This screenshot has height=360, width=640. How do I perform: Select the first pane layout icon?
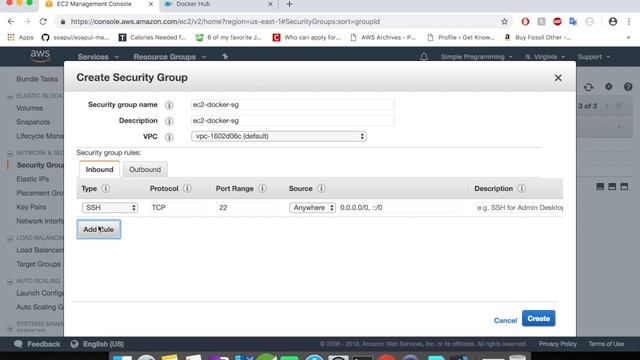(600, 187)
